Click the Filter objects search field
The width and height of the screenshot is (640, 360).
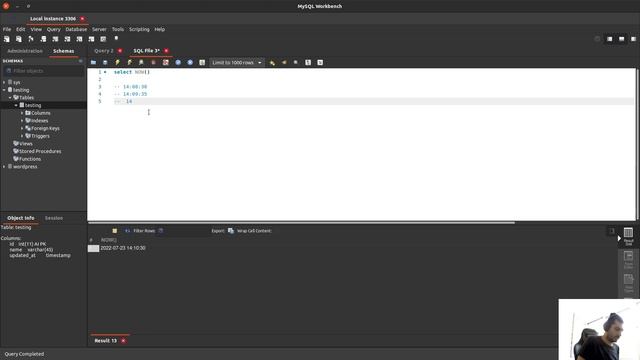[44, 71]
